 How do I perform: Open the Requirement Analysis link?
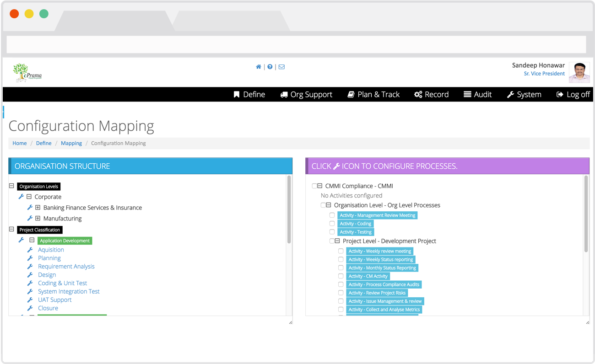pyautogui.click(x=66, y=267)
